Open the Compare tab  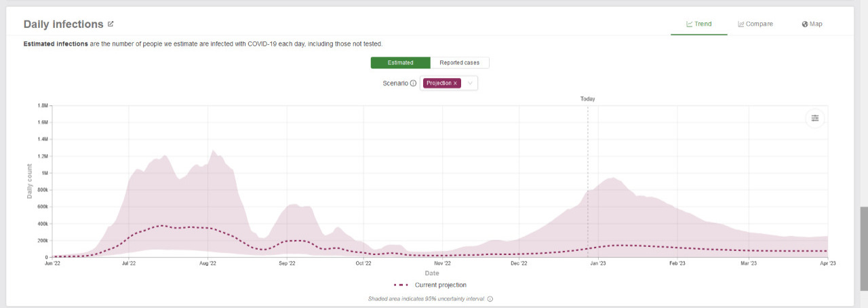(x=755, y=24)
